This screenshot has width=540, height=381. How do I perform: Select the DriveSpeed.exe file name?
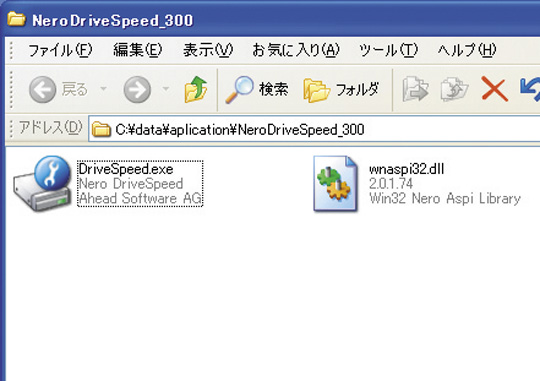click(126, 169)
